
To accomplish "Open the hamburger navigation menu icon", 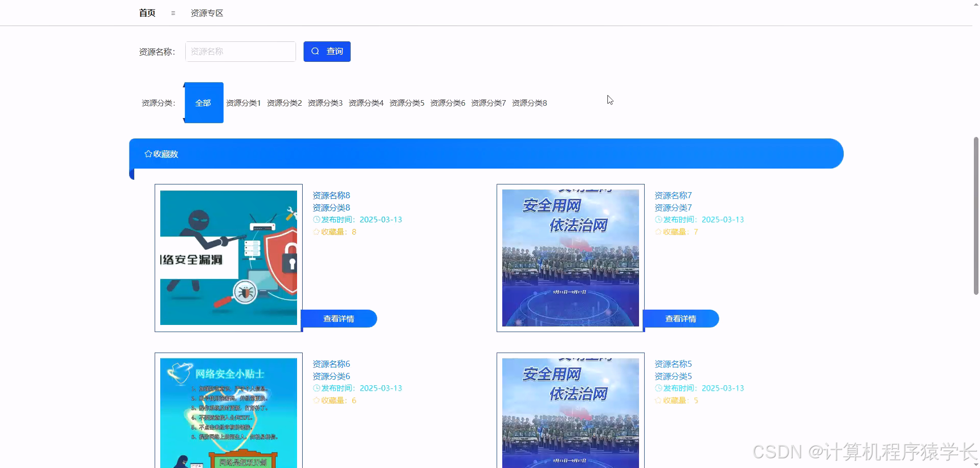I will pyautogui.click(x=173, y=13).
